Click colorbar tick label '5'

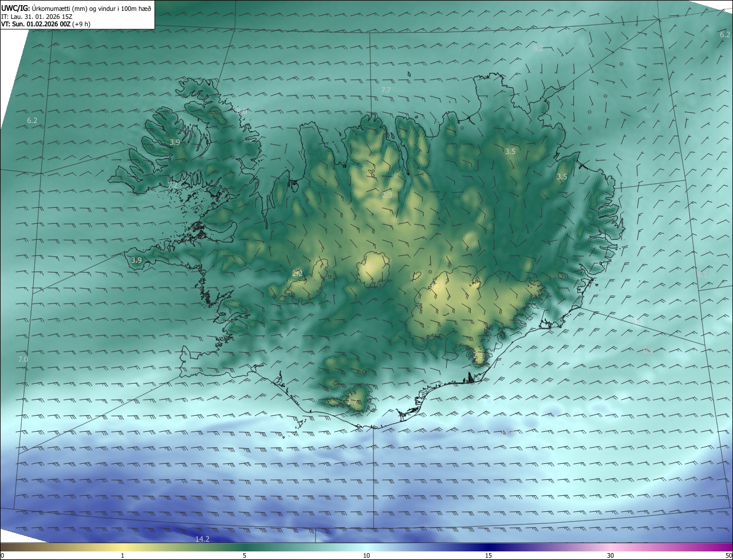pyautogui.click(x=245, y=555)
